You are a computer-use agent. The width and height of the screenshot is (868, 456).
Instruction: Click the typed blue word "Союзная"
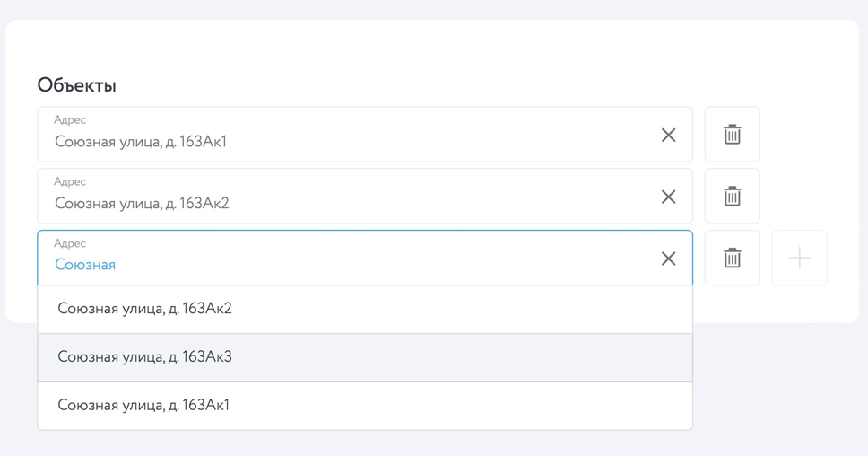[85, 265]
